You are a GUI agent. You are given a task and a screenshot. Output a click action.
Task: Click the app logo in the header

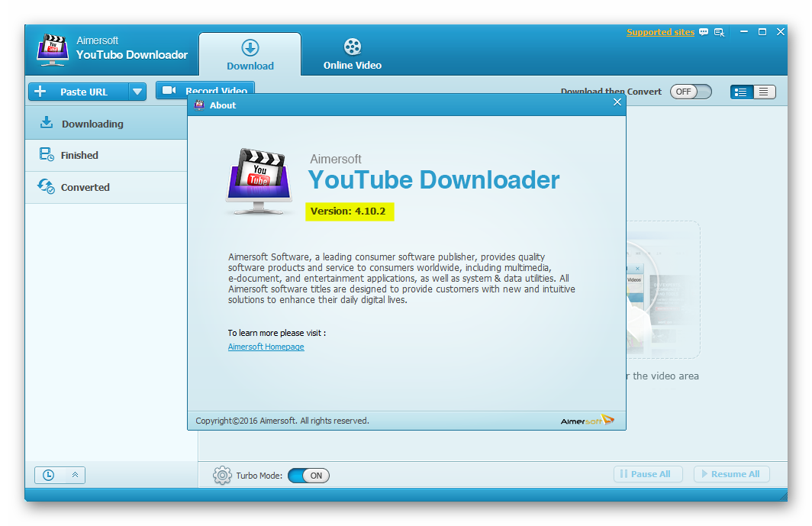(53, 50)
